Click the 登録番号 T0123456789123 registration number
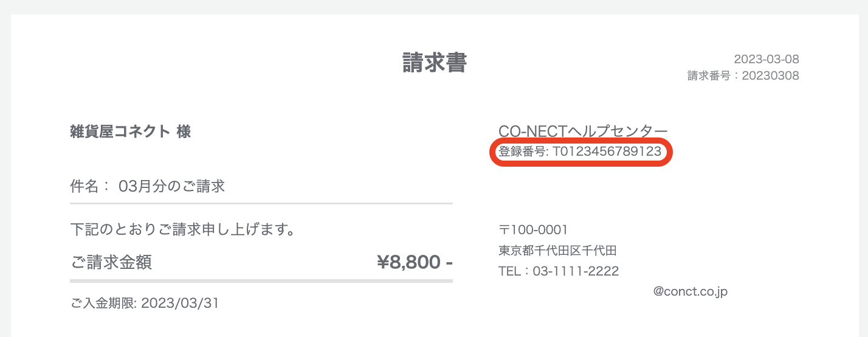The height and width of the screenshot is (337, 868). tap(580, 152)
